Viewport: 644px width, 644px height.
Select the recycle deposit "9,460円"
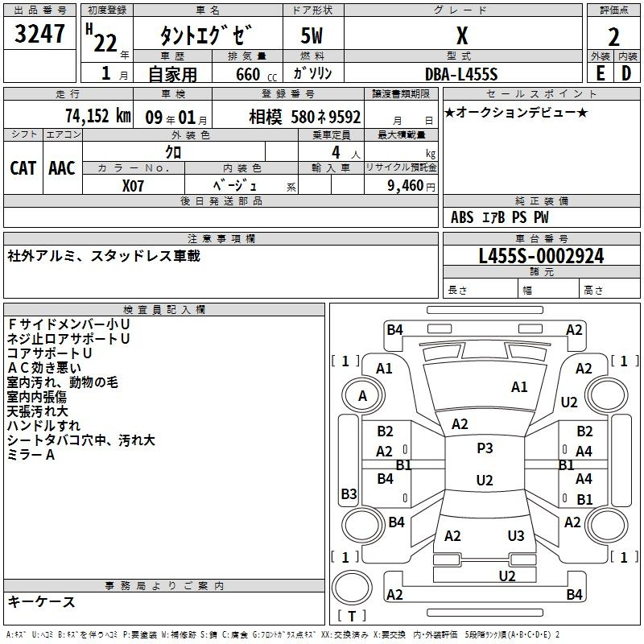411,186
